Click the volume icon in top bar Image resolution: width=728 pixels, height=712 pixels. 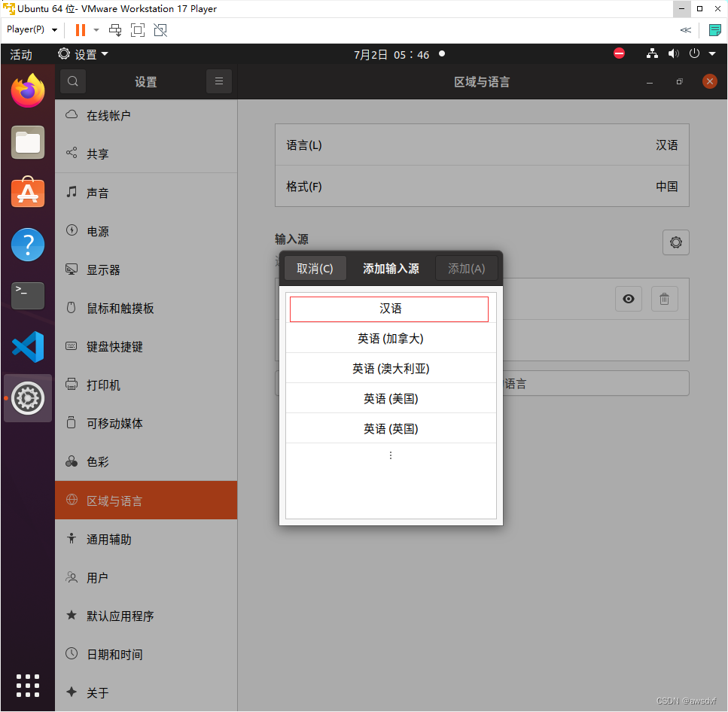coord(673,54)
